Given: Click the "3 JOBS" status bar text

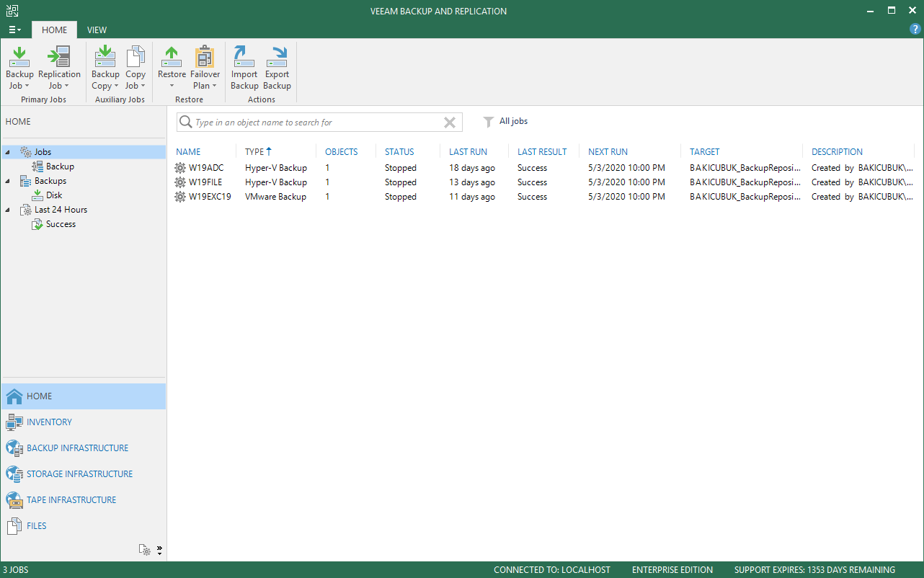Looking at the screenshot, I should 16,570.
